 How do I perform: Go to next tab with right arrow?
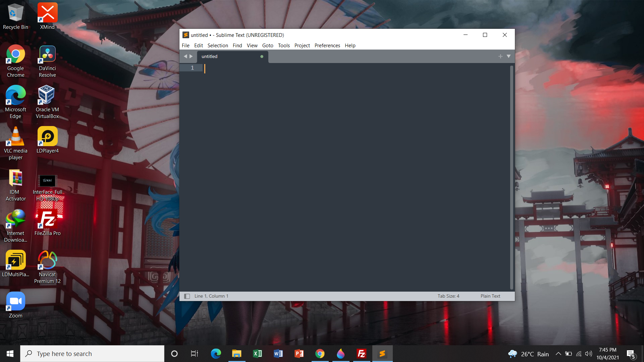coord(191,56)
